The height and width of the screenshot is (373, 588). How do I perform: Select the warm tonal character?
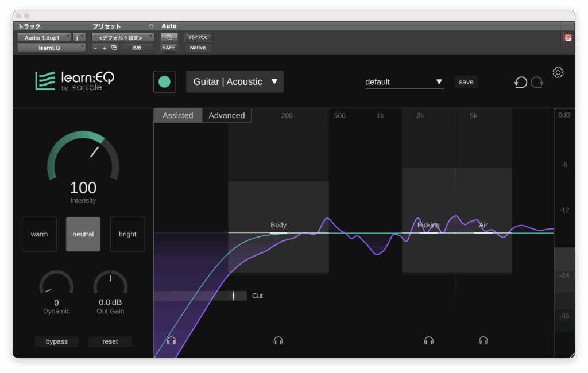pyautogui.click(x=40, y=234)
